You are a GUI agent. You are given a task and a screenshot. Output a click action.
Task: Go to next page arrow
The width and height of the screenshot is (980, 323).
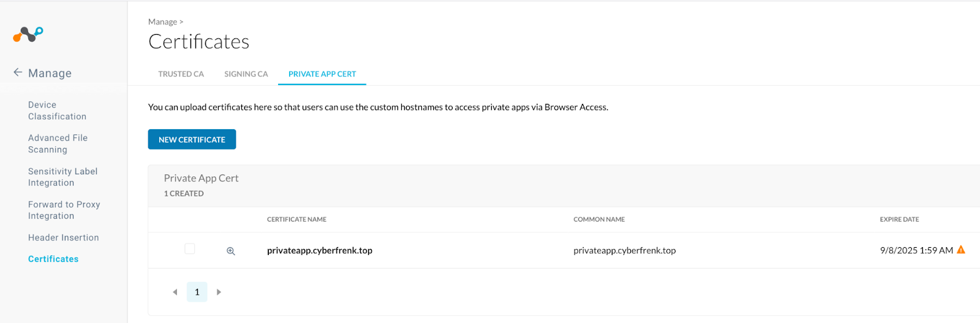tap(219, 292)
